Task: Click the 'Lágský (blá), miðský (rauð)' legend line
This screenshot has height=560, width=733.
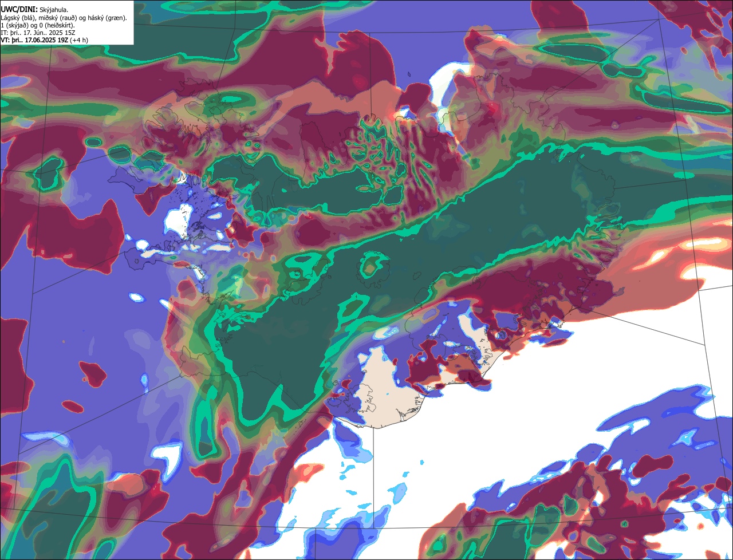Action: tap(64, 18)
